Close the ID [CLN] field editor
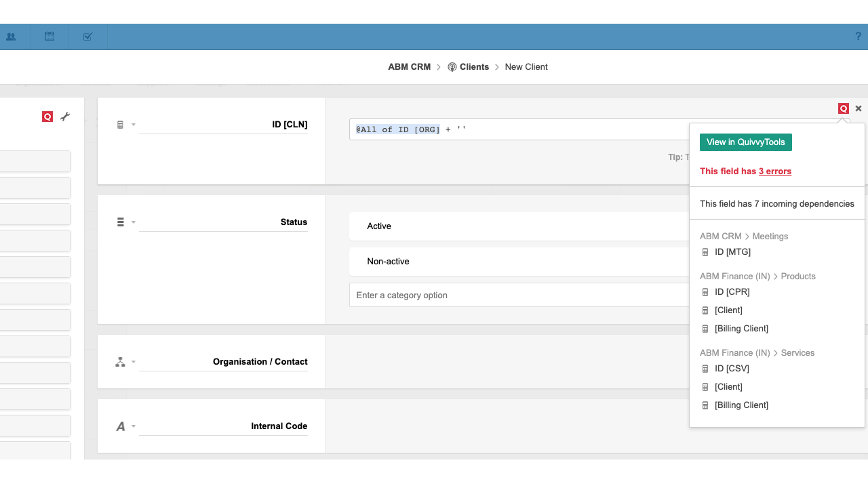 859,108
